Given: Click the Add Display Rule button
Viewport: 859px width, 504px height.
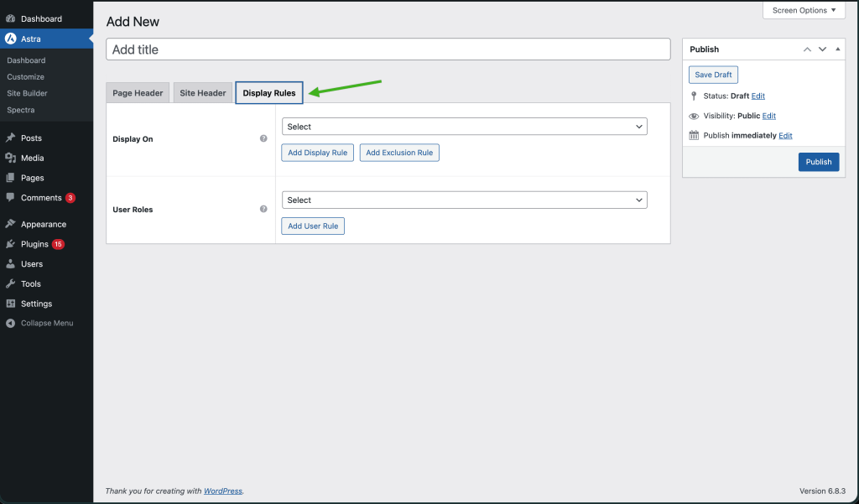Looking at the screenshot, I should point(317,153).
